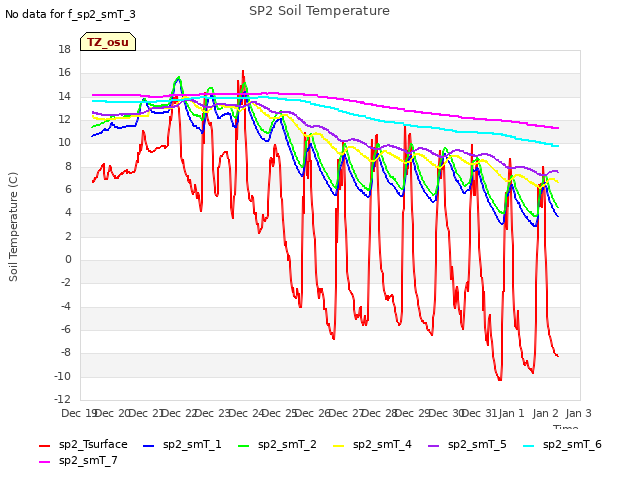Click the 16 y-axis tick label
The image size is (640, 480).
tap(64, 73)
